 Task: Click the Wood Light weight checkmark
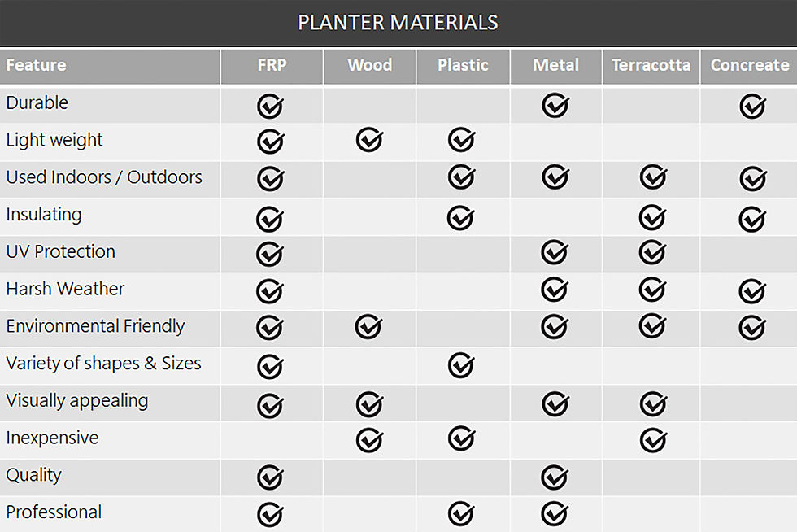point(368,140)
